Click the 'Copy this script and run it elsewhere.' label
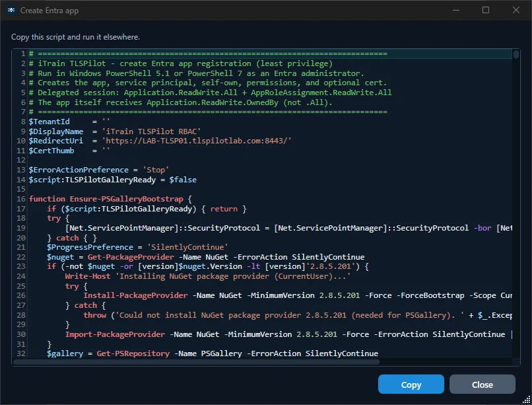 (x=75, y=37)
